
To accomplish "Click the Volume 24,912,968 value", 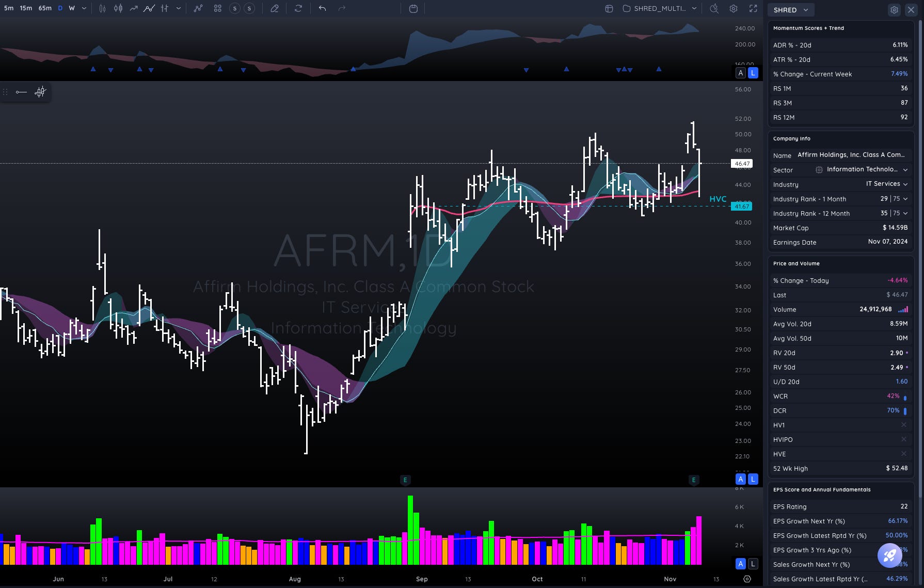I will (875, 309).
